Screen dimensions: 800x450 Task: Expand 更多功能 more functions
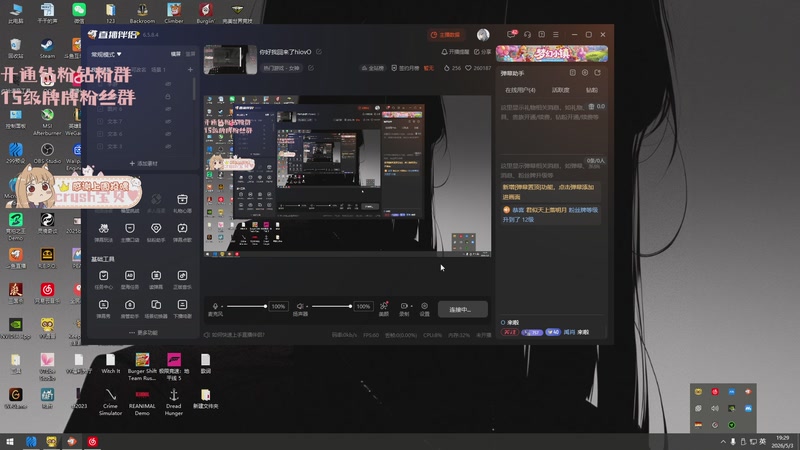(143, 333)
